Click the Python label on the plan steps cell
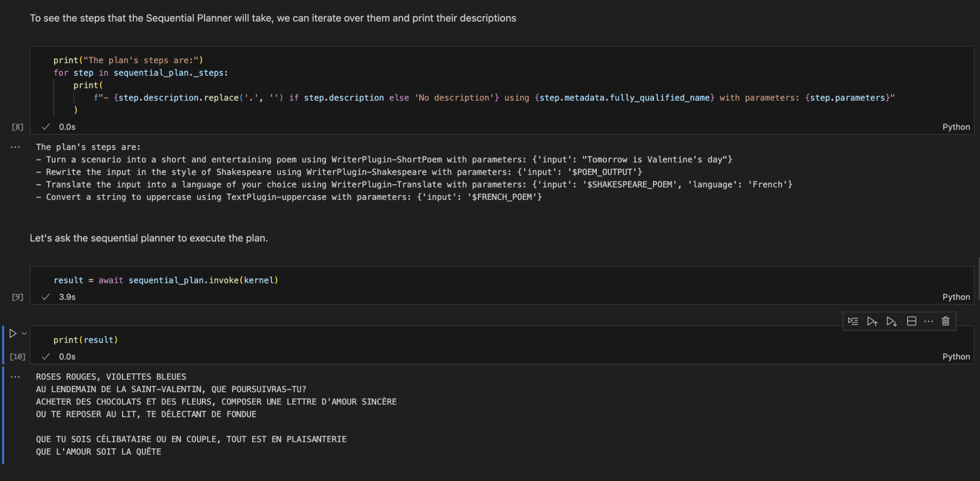This screenshot has width=980, height=481. (956, 127)
